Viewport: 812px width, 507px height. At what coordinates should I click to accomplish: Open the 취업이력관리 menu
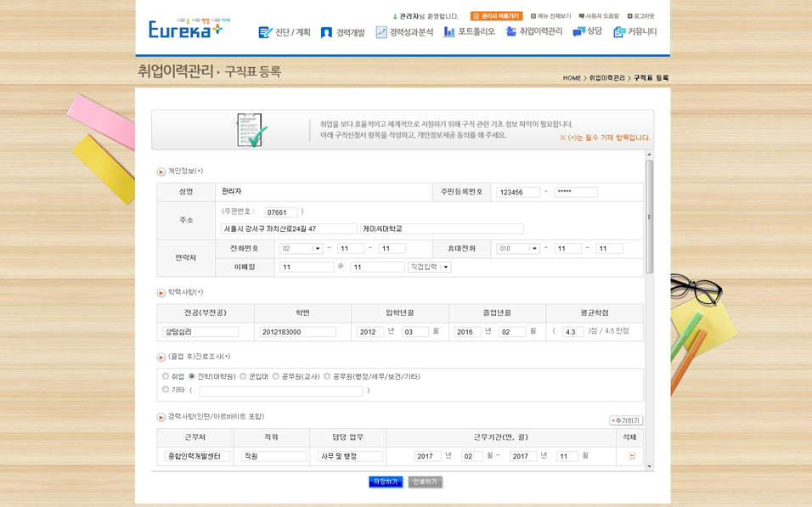[x=541, y=31]
